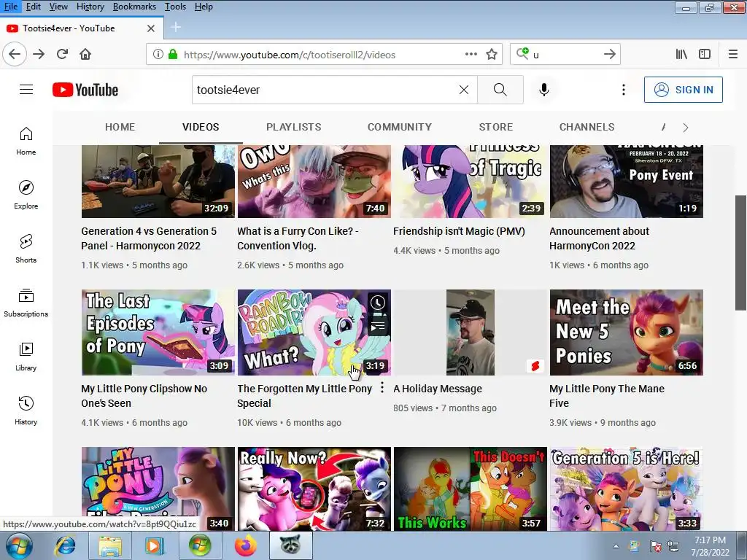Viewport: 747px width, 560px height.
Task: Open a new browser tab with plus
Action: tap(176, 27)
